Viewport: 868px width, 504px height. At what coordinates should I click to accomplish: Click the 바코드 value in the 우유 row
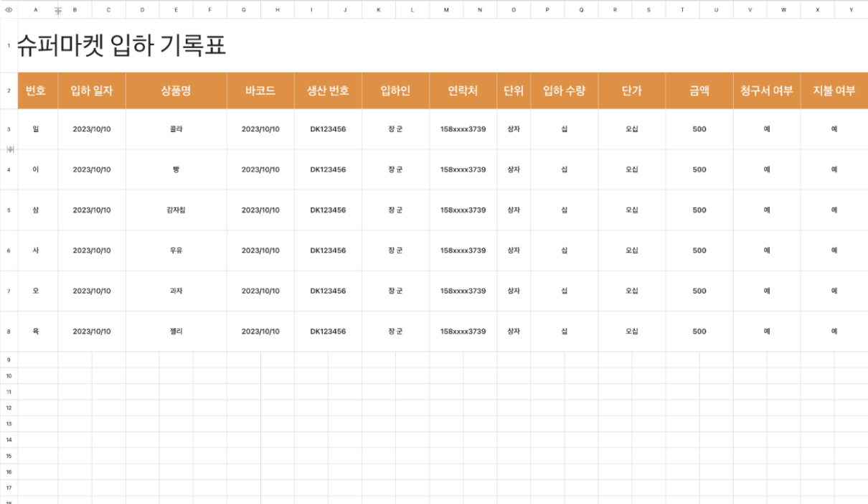tap(260, 251)
